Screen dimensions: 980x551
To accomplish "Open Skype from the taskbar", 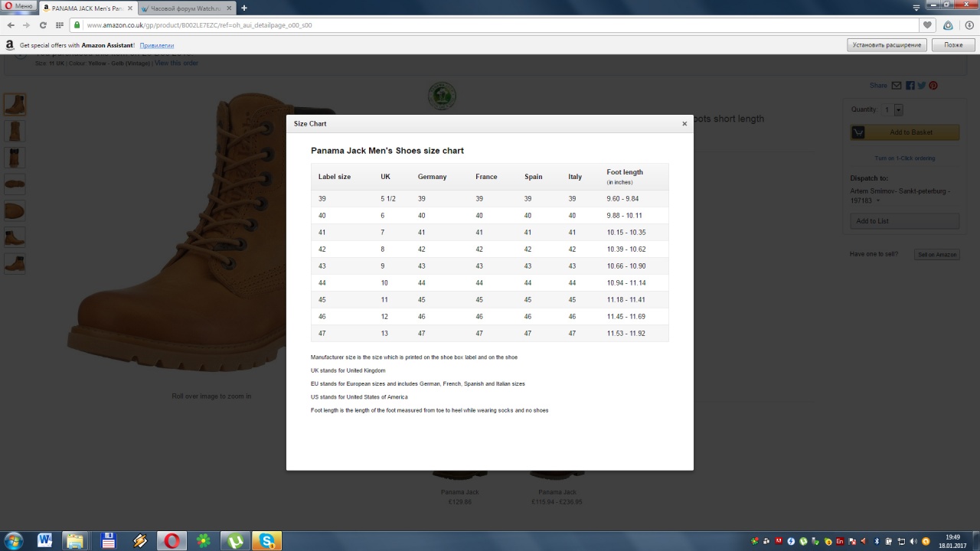I will click(267, 541).
